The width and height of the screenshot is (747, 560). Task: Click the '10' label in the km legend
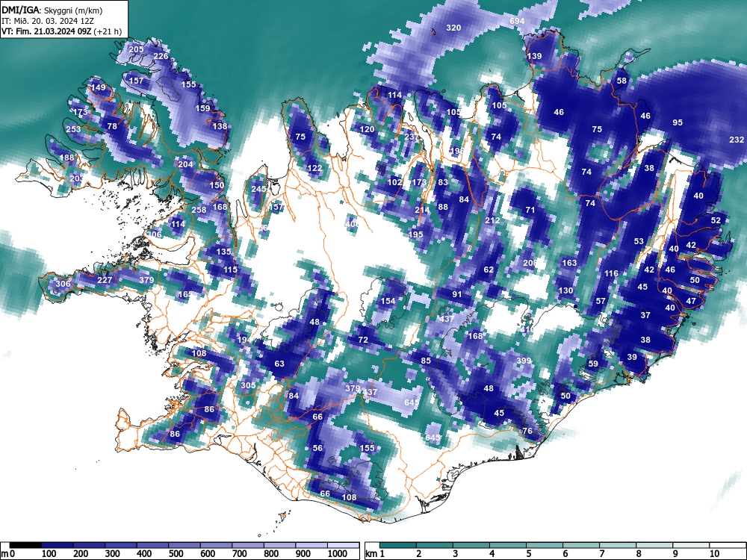click(713, 554)
